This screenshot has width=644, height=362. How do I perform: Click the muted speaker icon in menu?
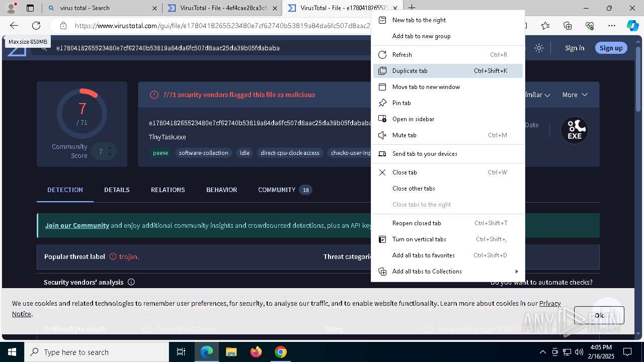[x=382, y=135]
